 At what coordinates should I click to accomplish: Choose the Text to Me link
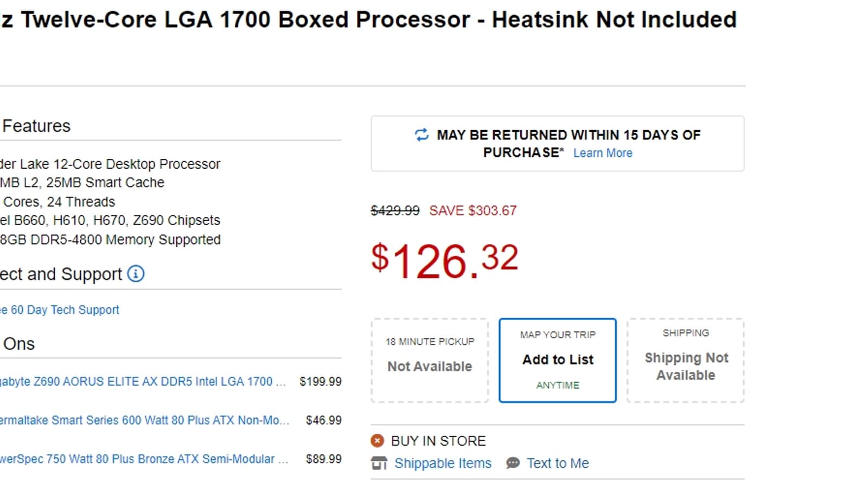(558, 464)
